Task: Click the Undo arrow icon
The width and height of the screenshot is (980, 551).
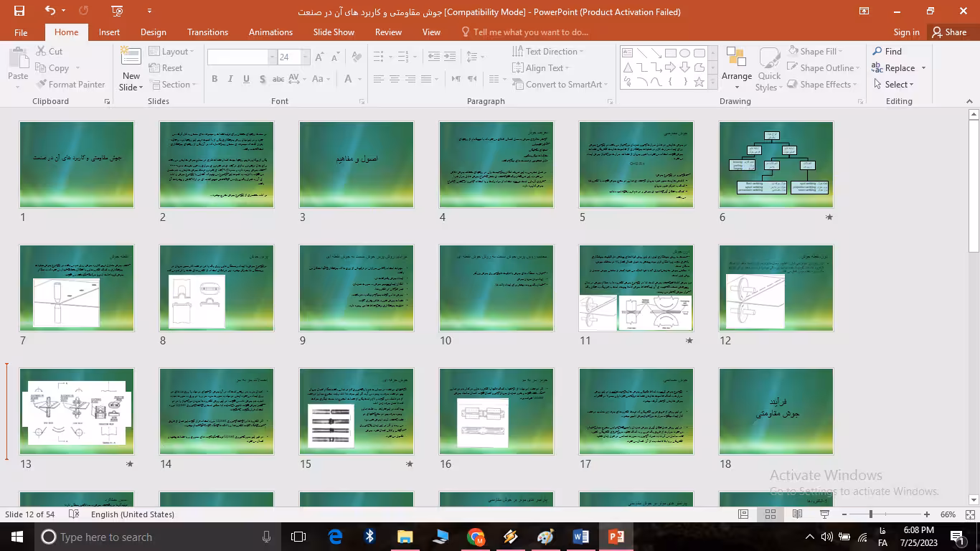Action: 50,11
